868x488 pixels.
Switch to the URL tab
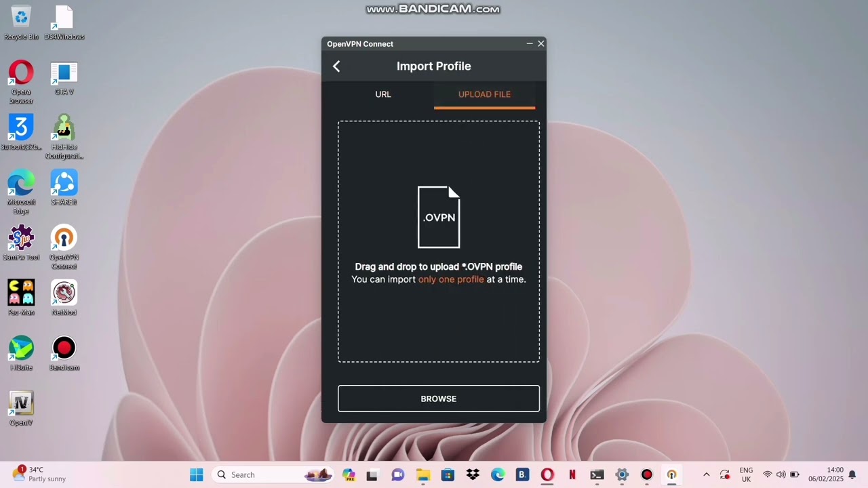coord(383,94)
